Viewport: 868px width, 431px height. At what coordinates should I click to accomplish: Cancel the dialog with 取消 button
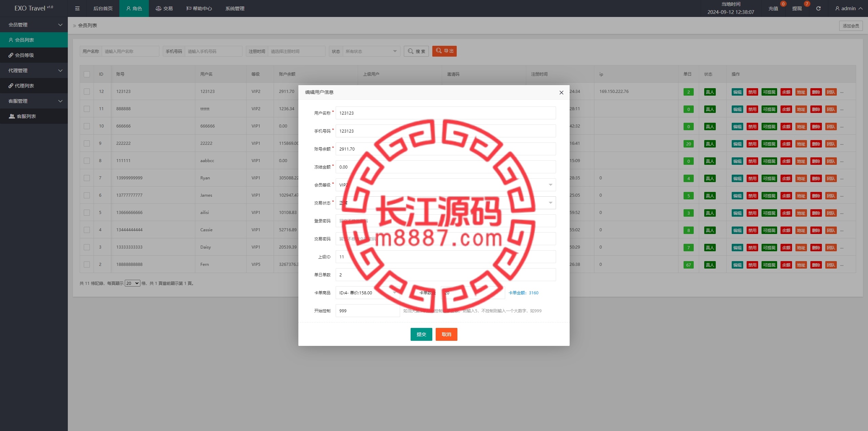tap(446, 334)
